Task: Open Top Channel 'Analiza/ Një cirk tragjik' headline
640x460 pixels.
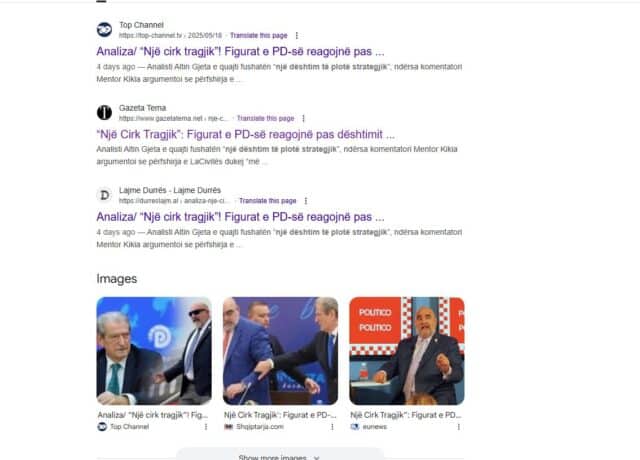Action: coord(240,51)
